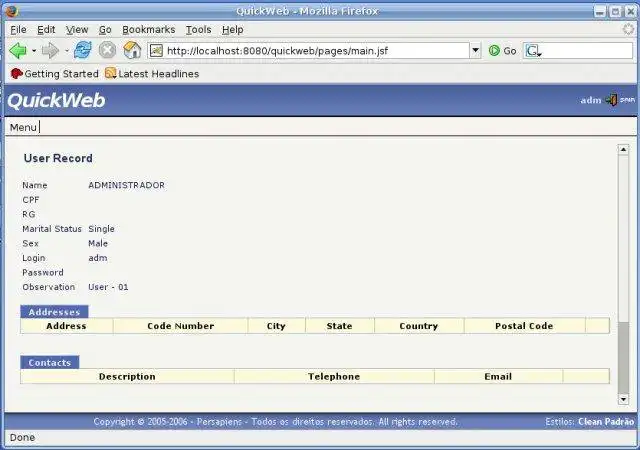Click the Male sex value

click(x=98, y=243)
